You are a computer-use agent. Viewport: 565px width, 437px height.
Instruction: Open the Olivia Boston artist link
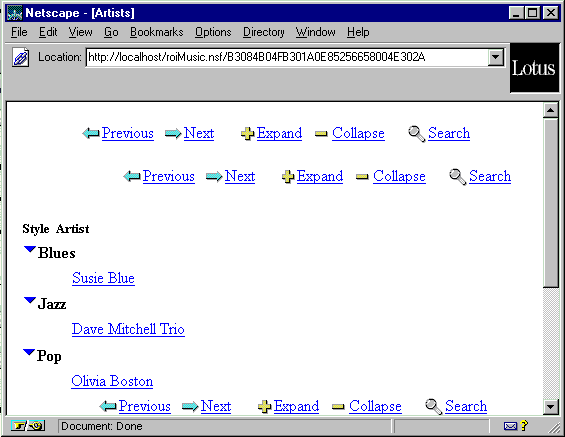pos(112,381)
